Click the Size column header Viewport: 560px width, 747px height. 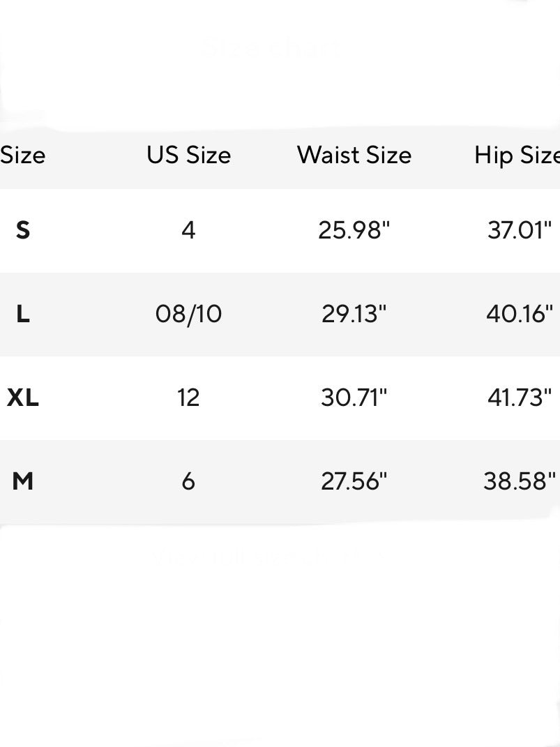tap(23, 155)
